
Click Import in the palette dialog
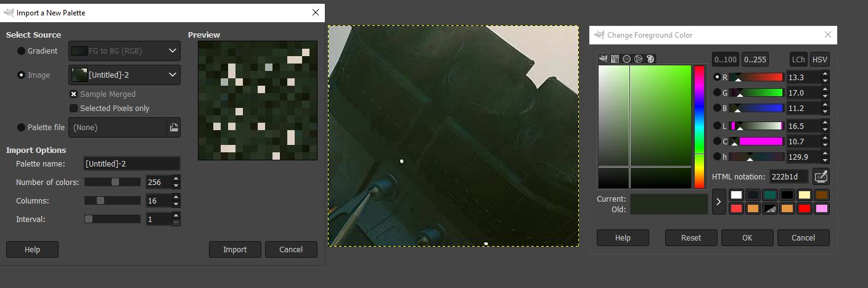(x=235, y=250)
